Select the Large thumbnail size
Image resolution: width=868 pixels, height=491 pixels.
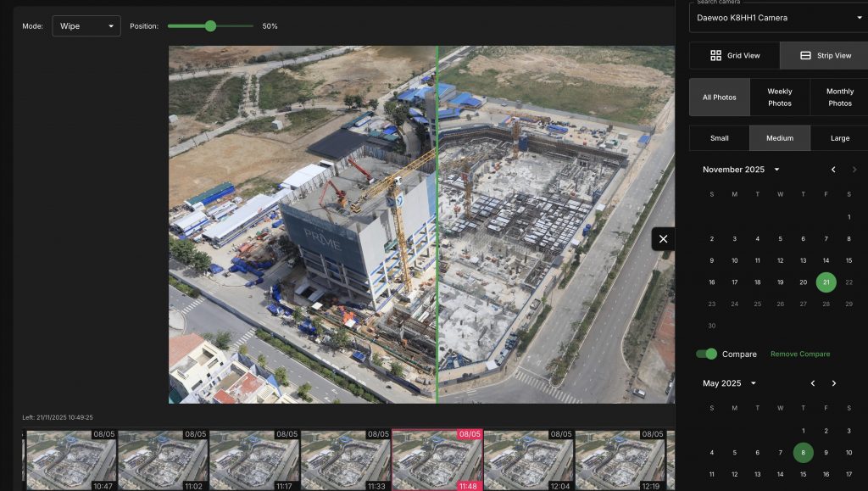click(839, 138)
